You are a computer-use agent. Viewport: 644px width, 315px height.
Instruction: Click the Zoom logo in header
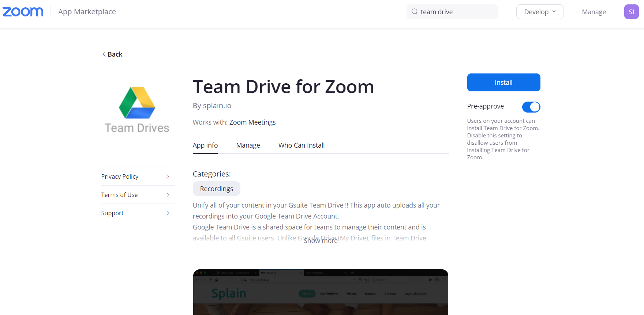[x=23, y=12]
